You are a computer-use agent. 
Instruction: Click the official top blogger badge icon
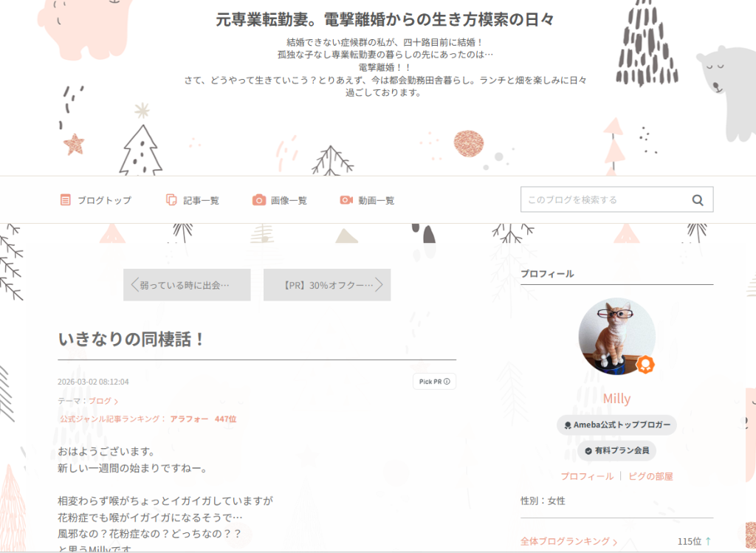point(567,425)
